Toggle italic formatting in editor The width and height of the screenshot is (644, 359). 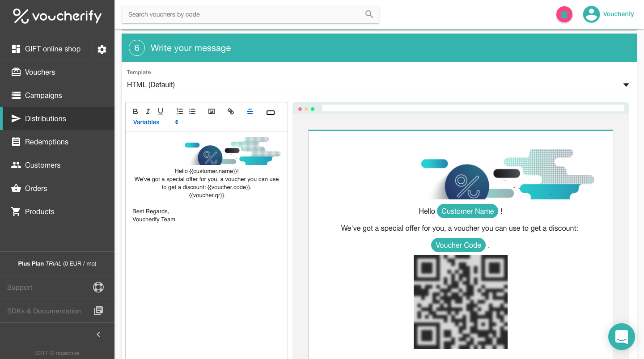[148, 111]
